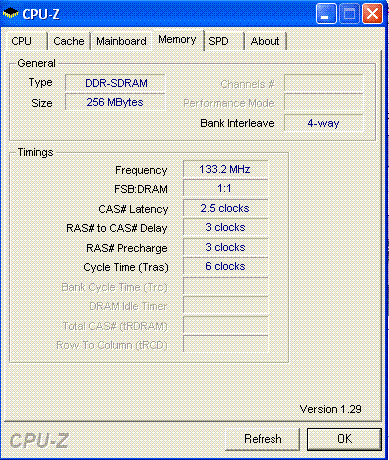Confirm with the OK button

point(344,439)
